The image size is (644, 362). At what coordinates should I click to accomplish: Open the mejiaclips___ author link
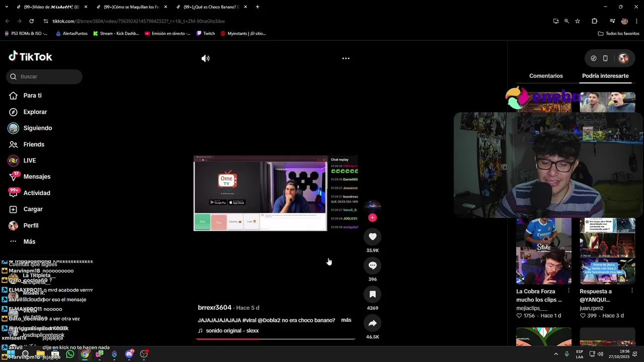click(531, 308)
